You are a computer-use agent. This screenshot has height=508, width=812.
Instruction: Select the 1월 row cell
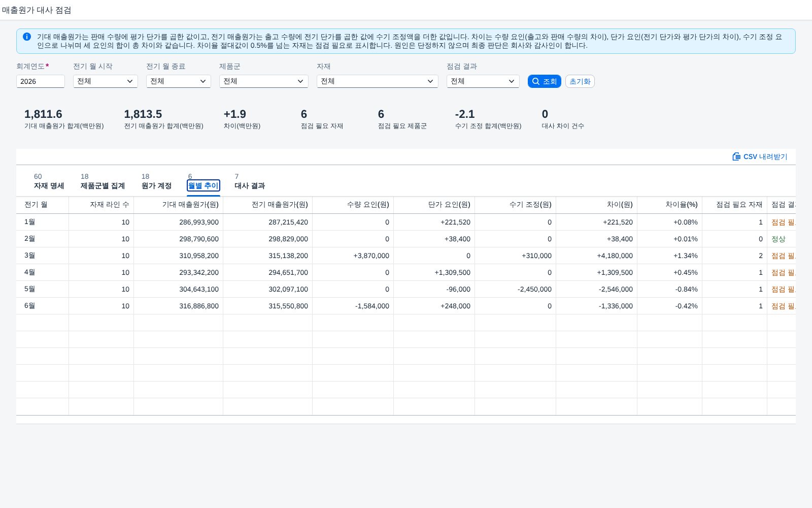pos(43,222)
